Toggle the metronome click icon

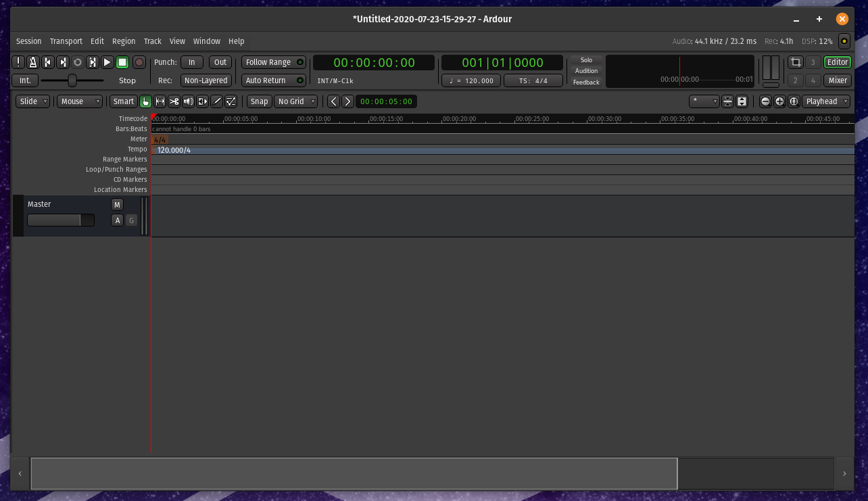(32, 62)
